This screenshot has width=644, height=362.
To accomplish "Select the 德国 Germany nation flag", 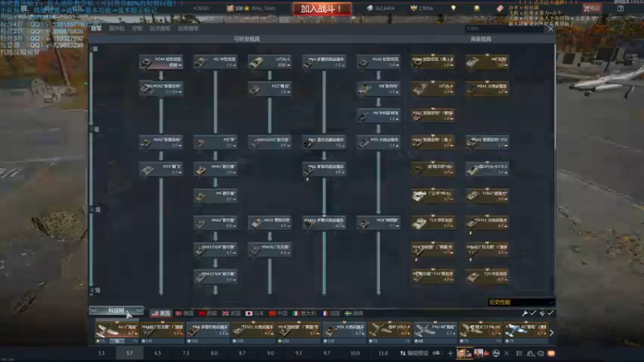I will 184,313.
